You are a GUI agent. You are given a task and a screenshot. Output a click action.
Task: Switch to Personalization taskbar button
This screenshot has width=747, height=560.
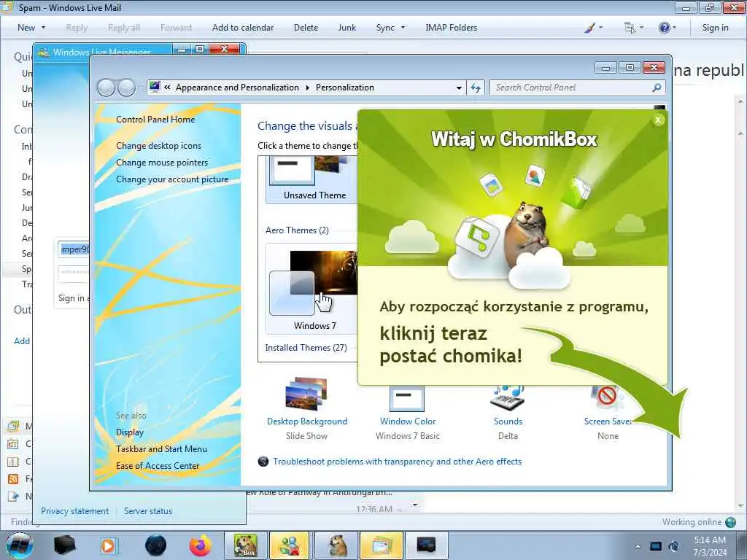pyautogui.click(x=426, y=545)
